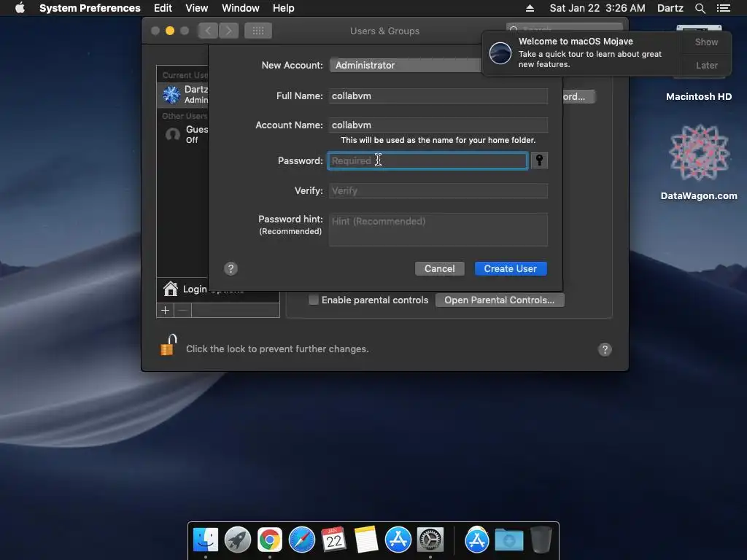This screenshot has height=560, width=747.
Task: Open System Preferences gear in Dock
Action: pos(430,540)
